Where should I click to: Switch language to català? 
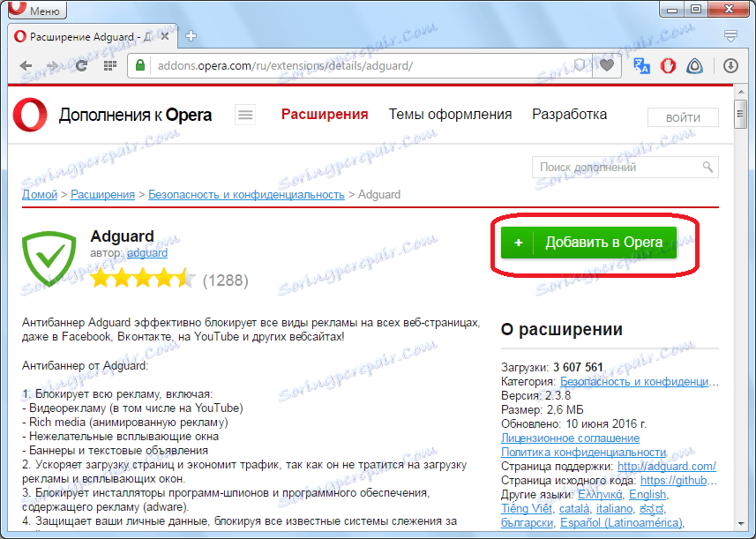[574, 509]
